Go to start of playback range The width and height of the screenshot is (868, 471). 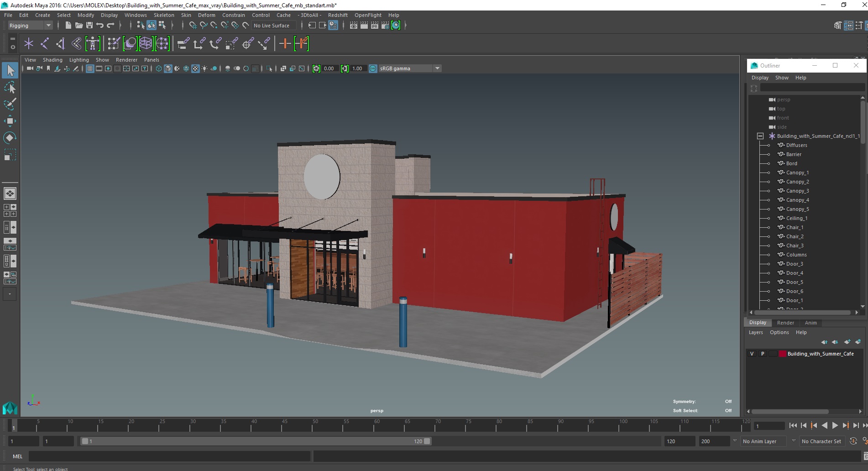(x=793, y=425)
